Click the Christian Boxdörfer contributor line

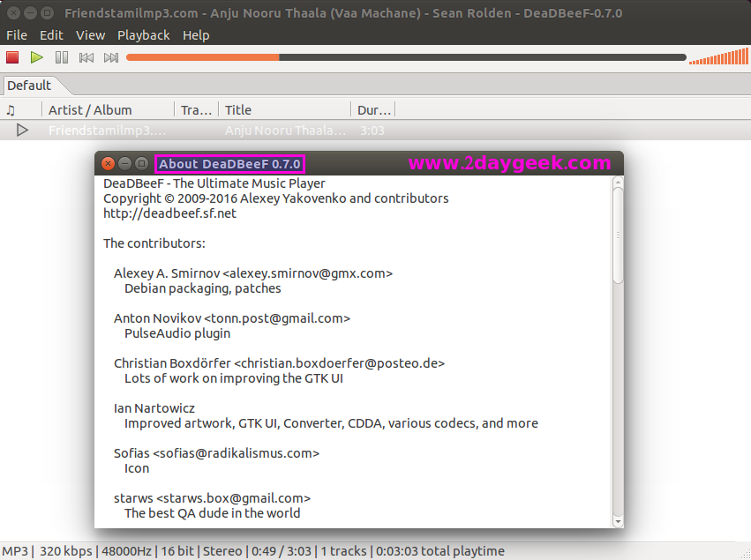click(279, 363)
